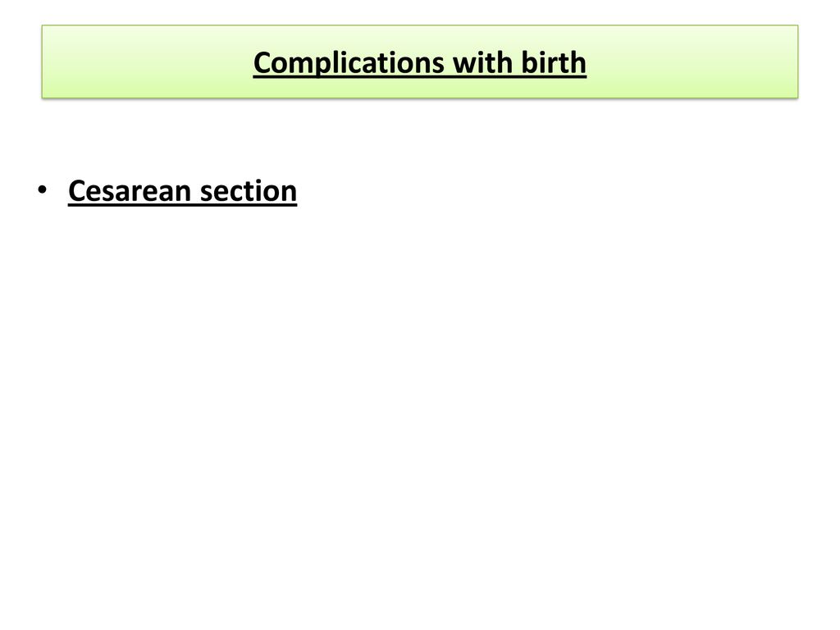The width and height of the screenshot is (840, 630).
Task: Click the final letter 'h' of 'birth'
Action: click(578, 62)
